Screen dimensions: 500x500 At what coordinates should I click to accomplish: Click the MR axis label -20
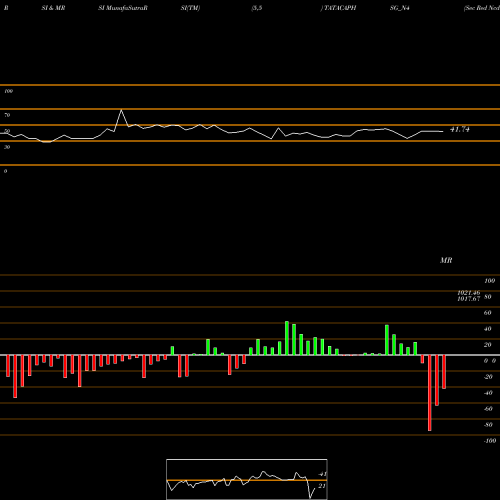[x=488, y=377]
